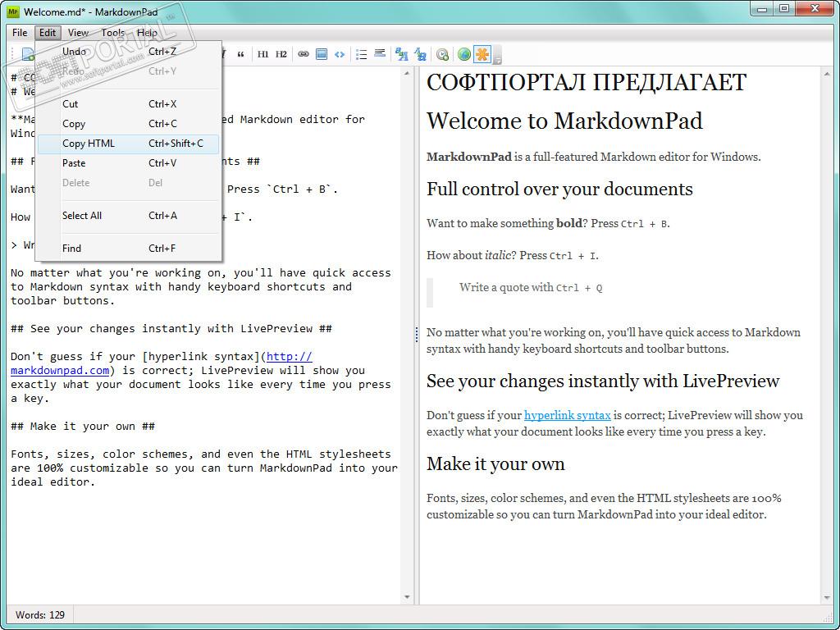The image size is (840, 630).
Task: Click the MarkdownPad app icon in title bar
Action: tap(14, 11)
